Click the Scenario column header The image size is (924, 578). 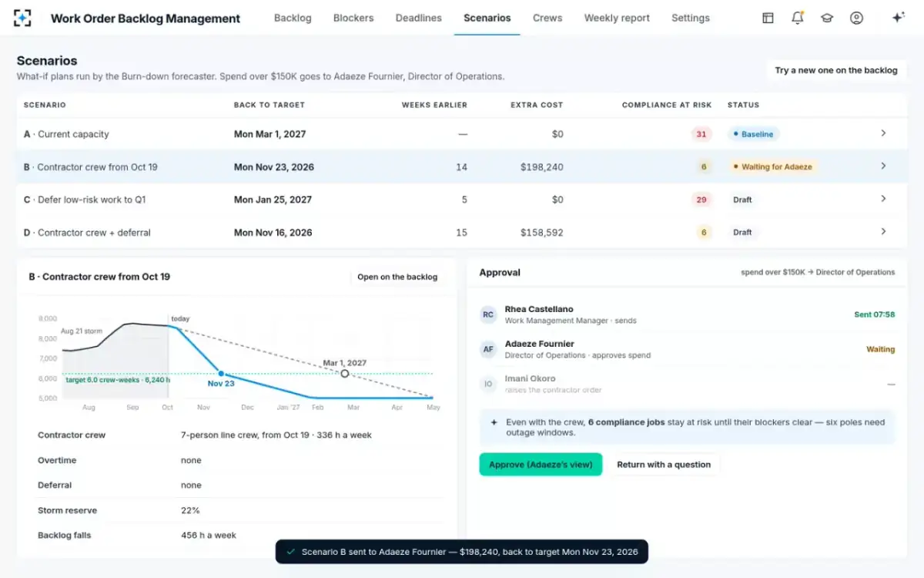point(45,105)
